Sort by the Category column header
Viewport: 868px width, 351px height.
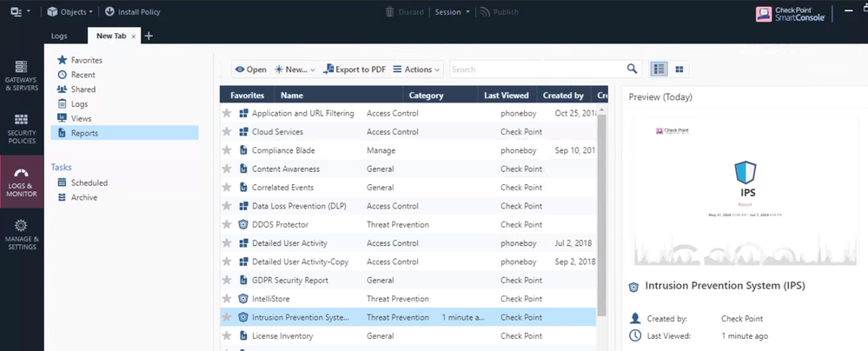pos(441,96)
